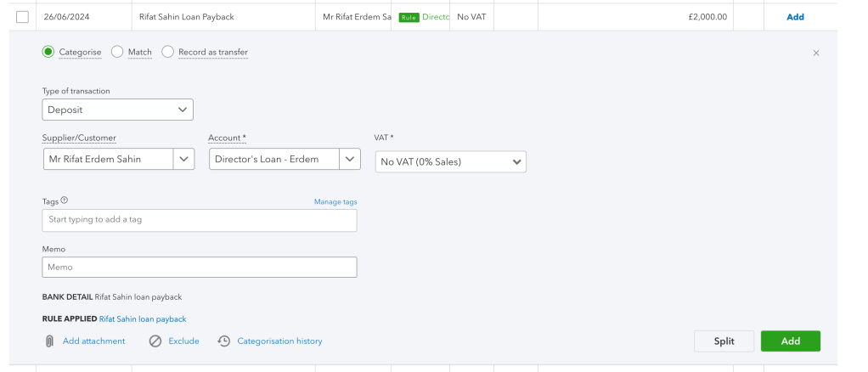Click the Add attachment link
Screen dimensions: 868x372
pyautogui.click(x=94, y=341)
